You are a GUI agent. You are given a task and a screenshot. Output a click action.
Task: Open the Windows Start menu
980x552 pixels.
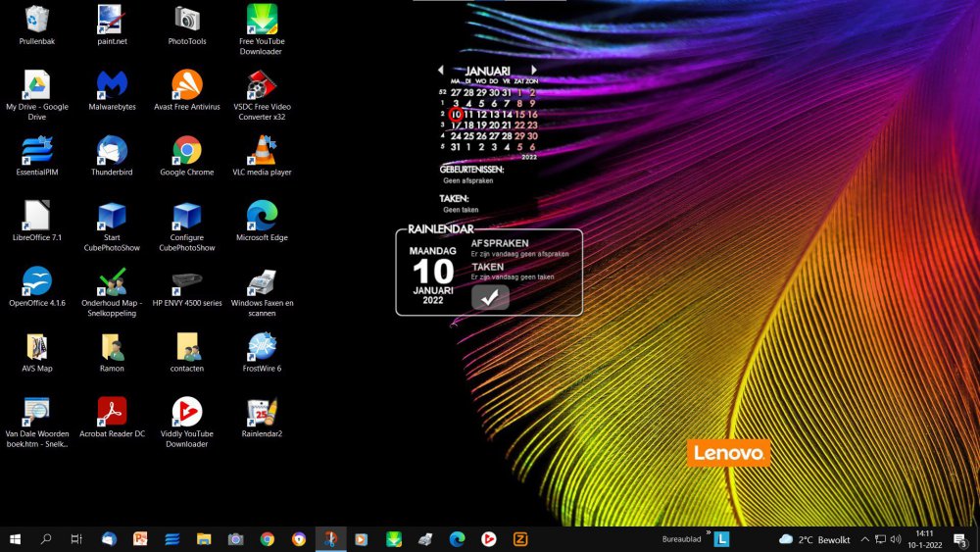click(x=16, y=539)
